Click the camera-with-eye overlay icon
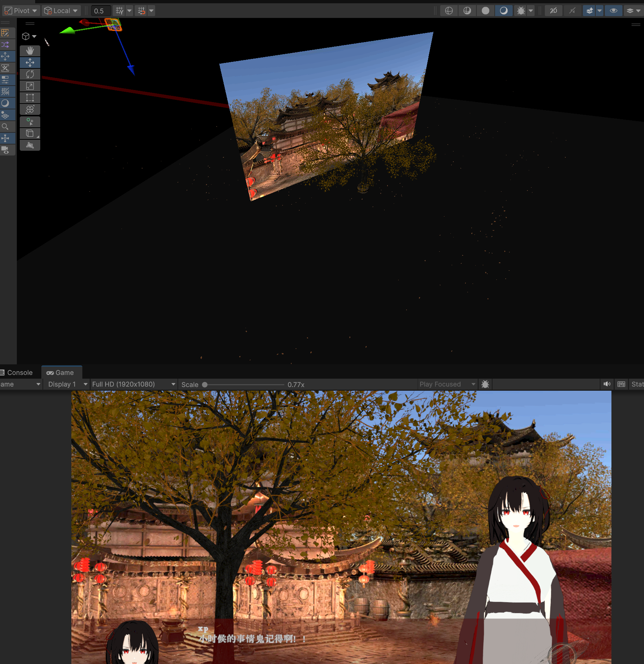The image size is (644, 664). pyautogui.click(x=5, y=150)
